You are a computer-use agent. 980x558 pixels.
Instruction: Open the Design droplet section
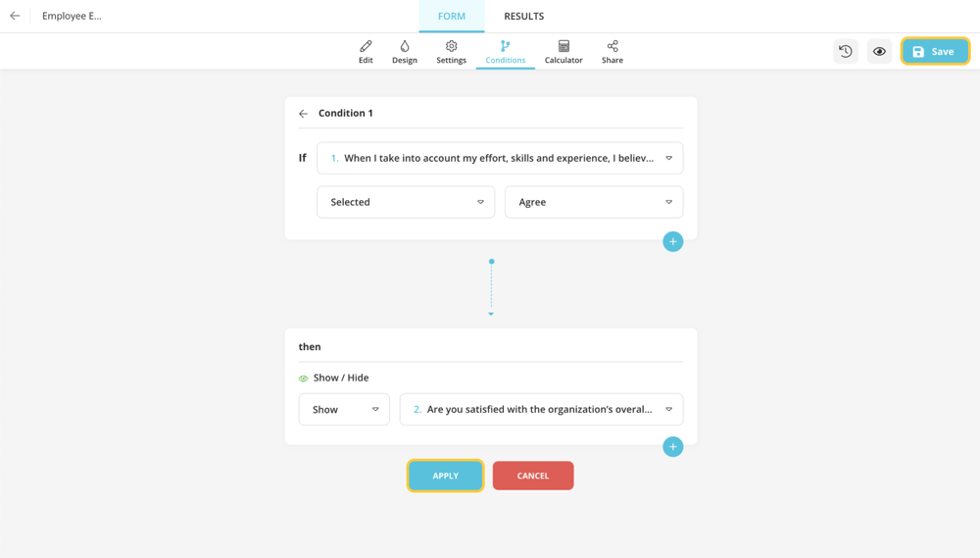click(405, 52)
